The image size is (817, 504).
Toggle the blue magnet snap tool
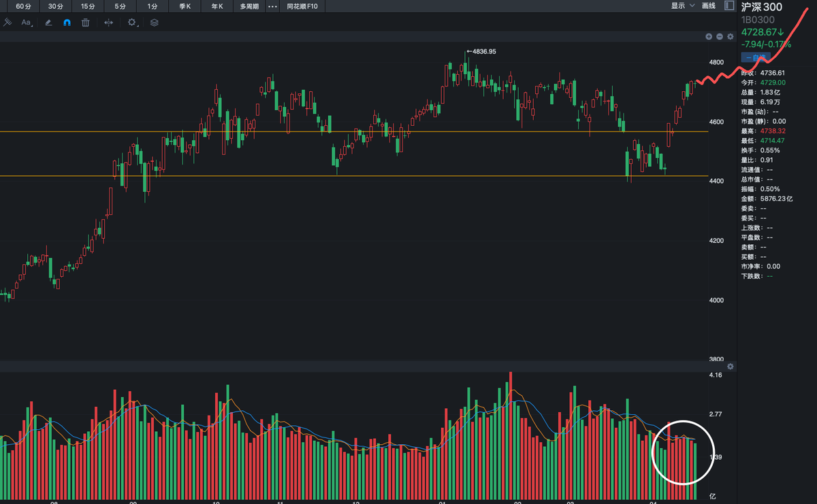(67, 22)
